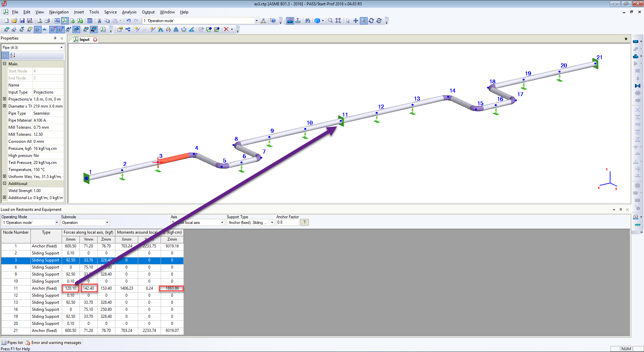
Task: Click the Anchor Factor input field
Action: (287, 223)
